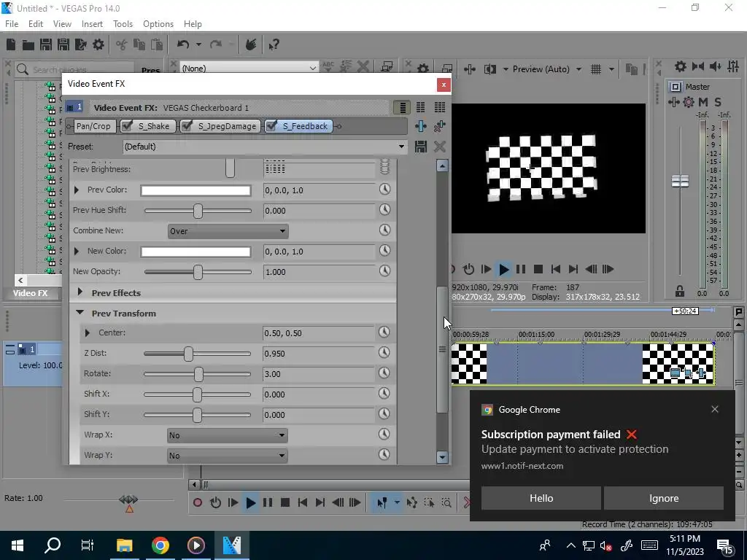
Task: Animate the Prev Hue Shift parameter
Action: 384,209
